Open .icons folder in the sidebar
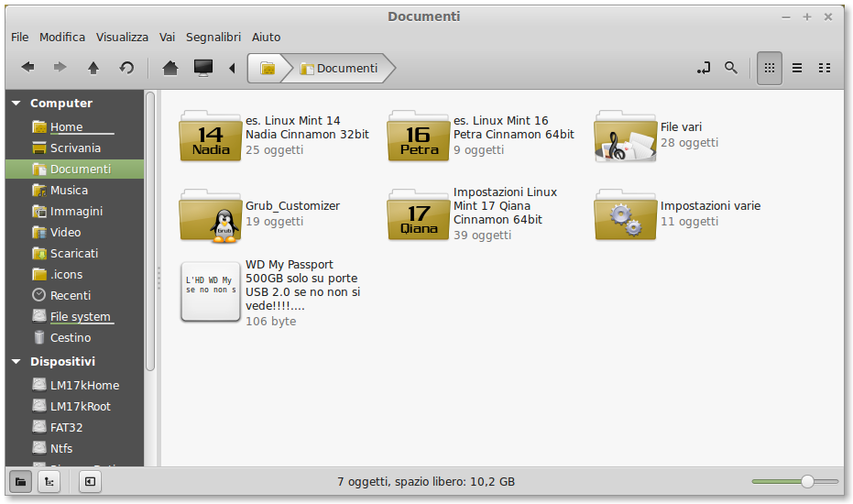The height and width of the screenshot is (504, 853). coord(74,274)
